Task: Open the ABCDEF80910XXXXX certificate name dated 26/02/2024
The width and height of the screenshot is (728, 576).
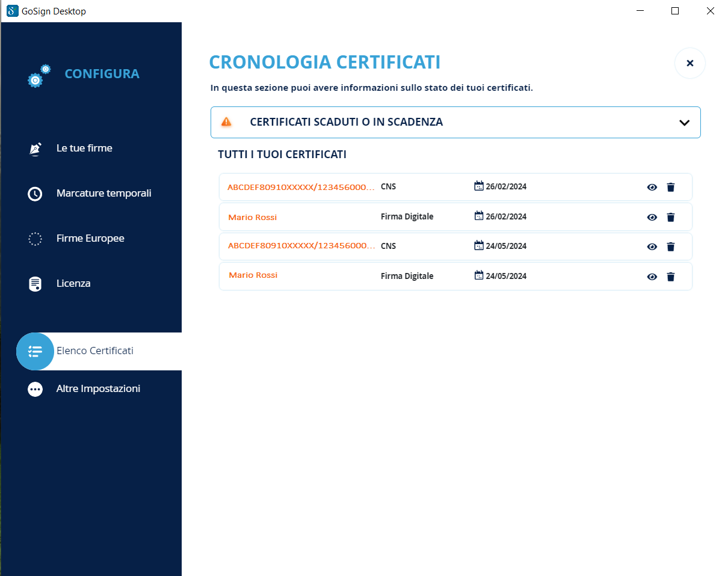Action: (301, 187)
